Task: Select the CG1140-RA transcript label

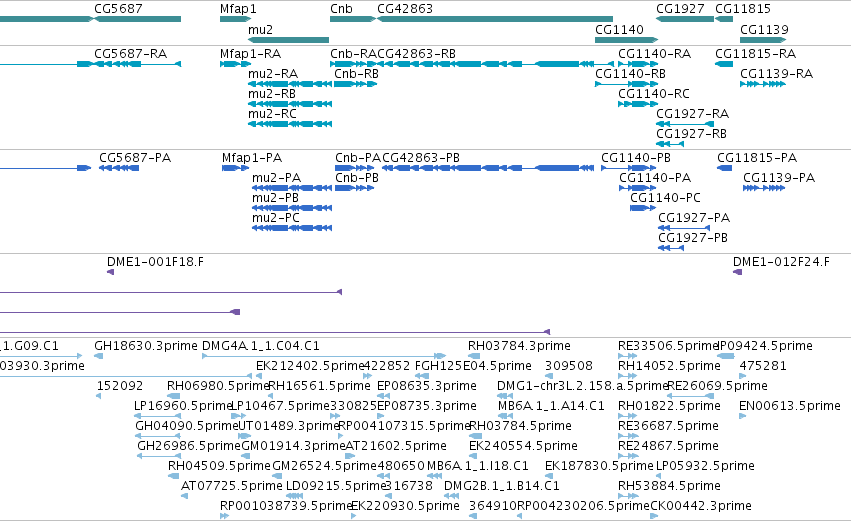Action: coord(655,54)
